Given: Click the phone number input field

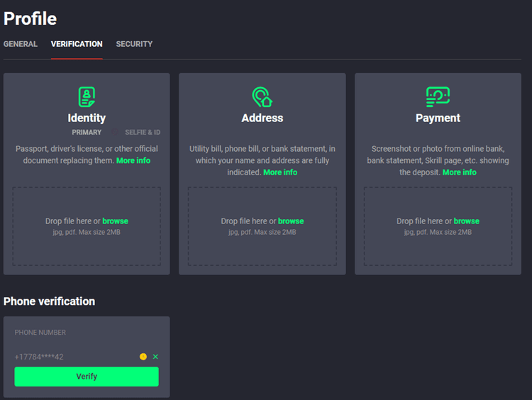Looking at the screenshot, I should (74, 357).
